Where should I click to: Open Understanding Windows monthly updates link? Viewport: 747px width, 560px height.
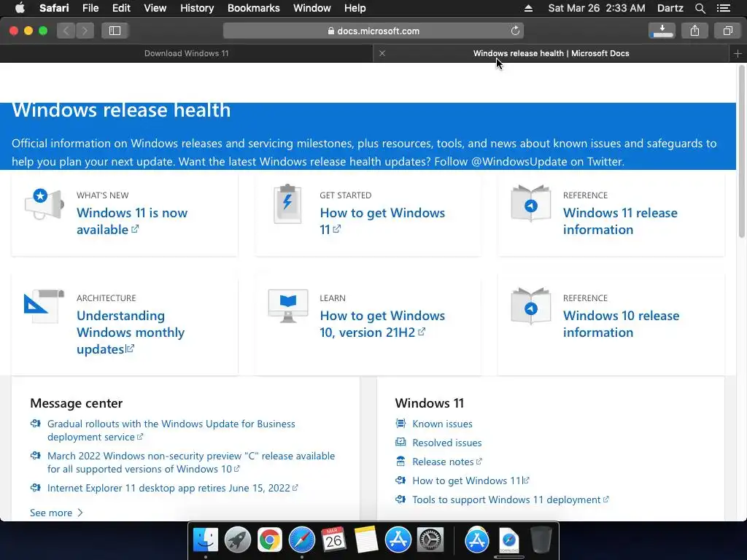click(130, 332)
